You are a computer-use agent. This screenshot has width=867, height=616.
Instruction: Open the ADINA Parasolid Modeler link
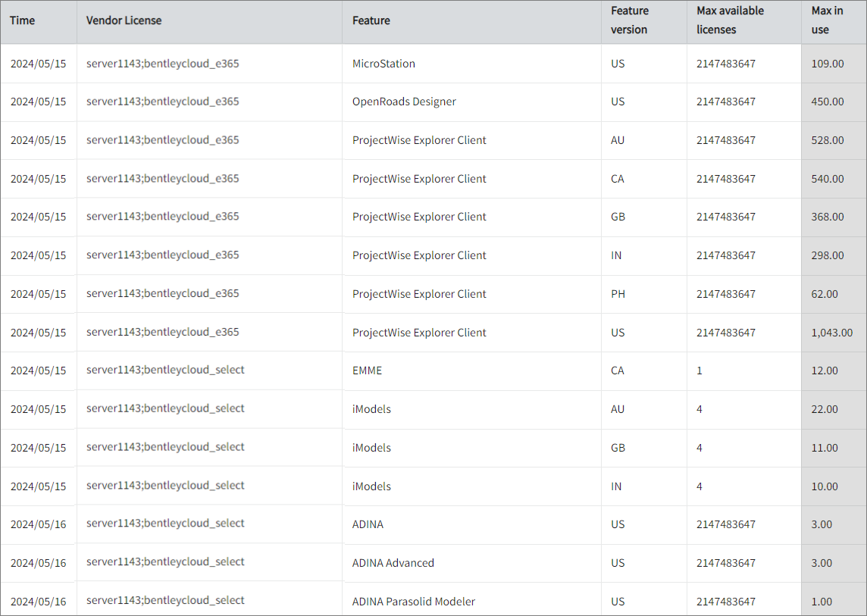(x=414, y=601)
